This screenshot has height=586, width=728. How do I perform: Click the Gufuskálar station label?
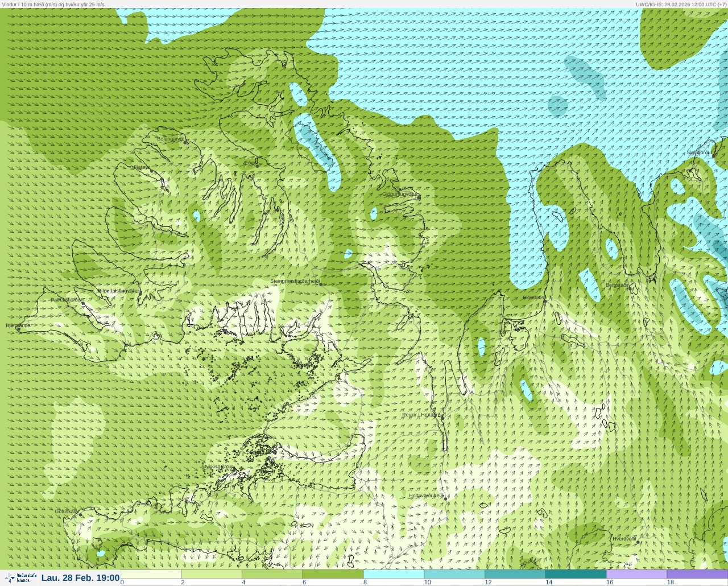pyautogui.click(x=67, y=511)
